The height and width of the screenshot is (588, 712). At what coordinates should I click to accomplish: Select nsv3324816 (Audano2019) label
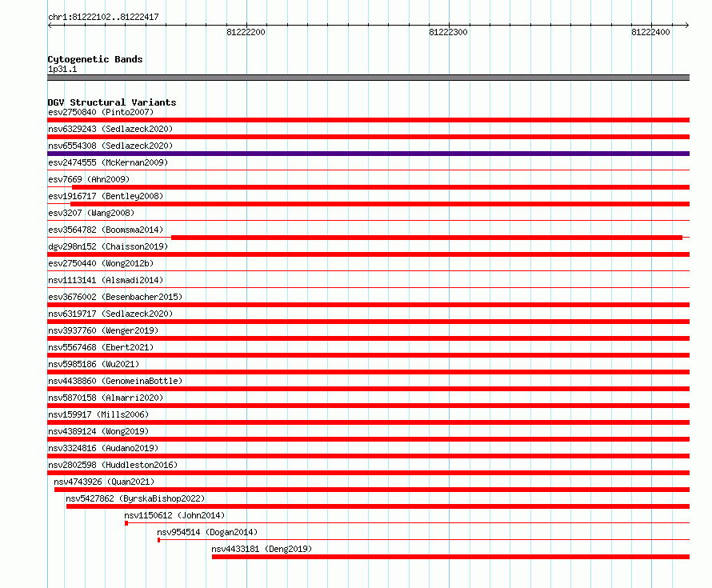point(103,448)
